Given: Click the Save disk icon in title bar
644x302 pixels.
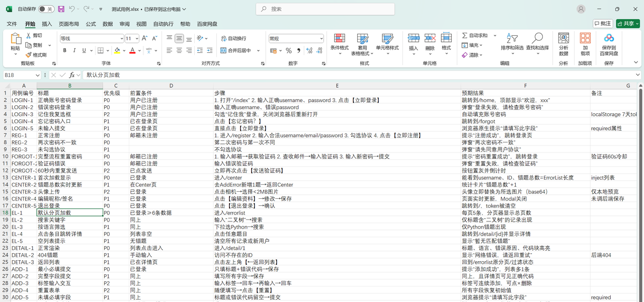Looking at the screenshot, I should click(x=61, y=9).
